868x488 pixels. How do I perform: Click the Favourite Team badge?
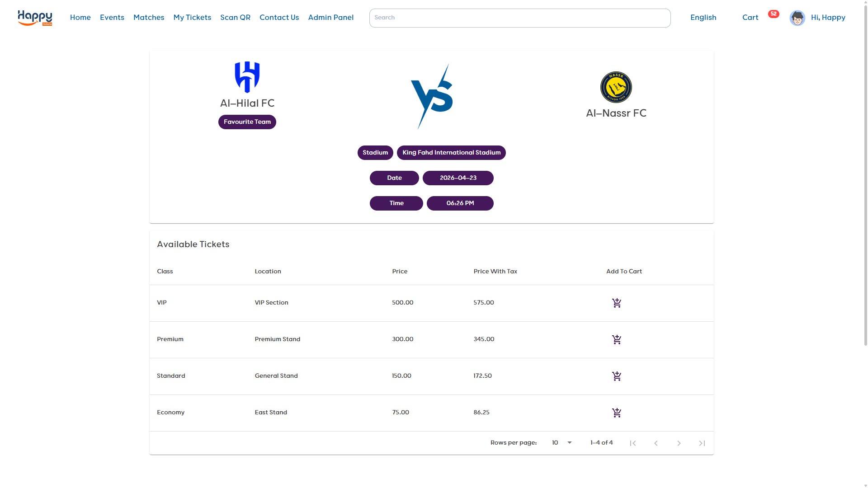[x=247, y=122]
